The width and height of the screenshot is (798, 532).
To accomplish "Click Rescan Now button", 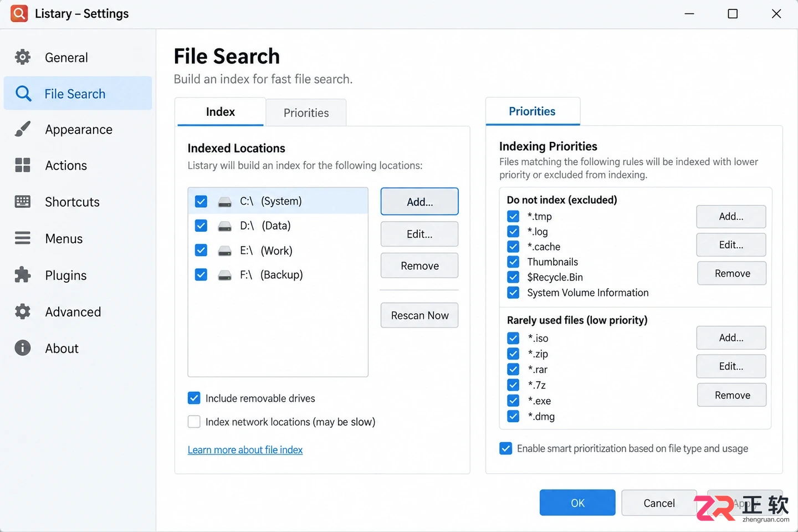I will [420, 315].
